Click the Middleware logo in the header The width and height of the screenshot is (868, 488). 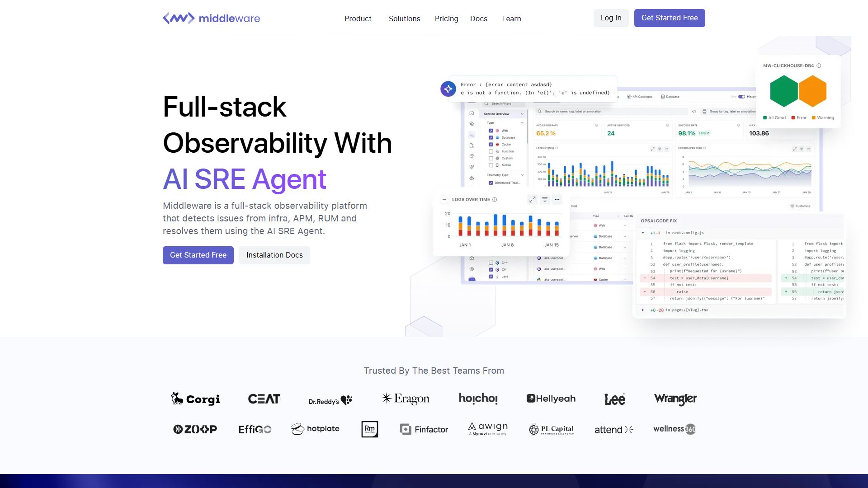[x=211, y=18]
